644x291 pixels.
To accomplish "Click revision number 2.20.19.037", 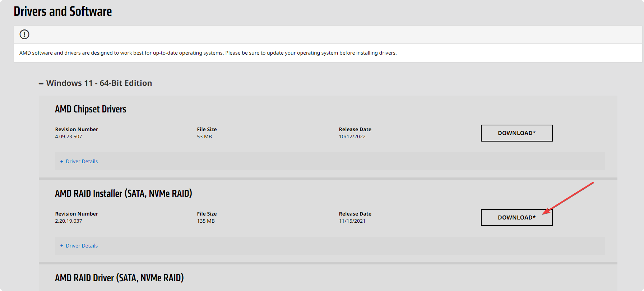I will (69, 221).
